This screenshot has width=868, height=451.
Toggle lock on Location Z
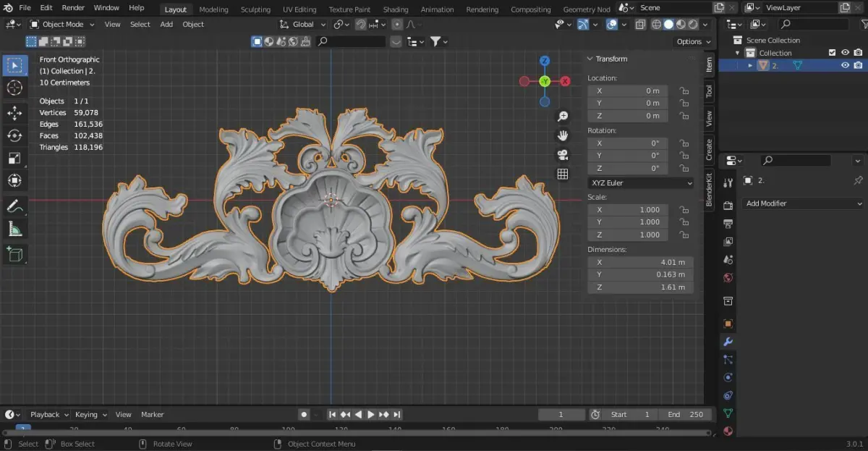click(x=683, y=116)
